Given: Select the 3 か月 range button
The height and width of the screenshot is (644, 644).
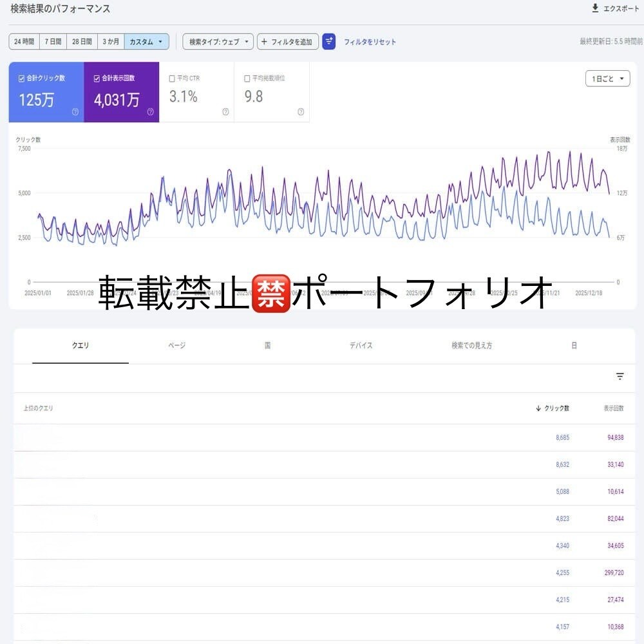Looking at the screenshot, I should [111, 41].
